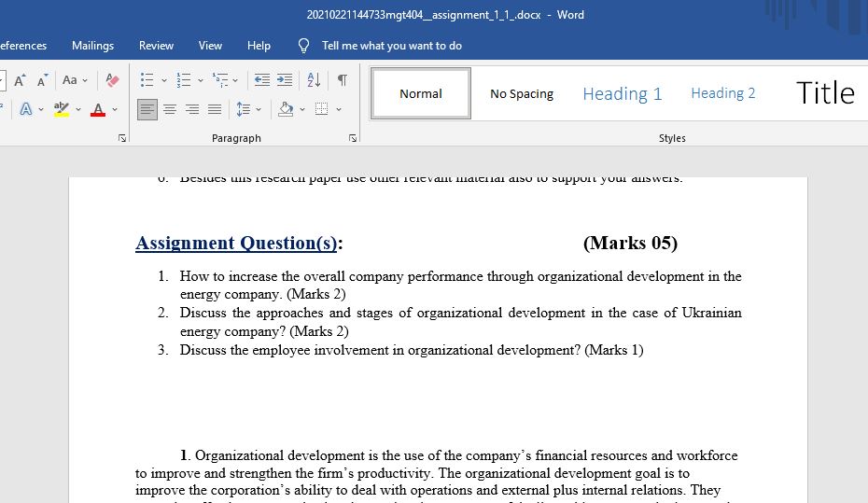
Task: Open the Help tab
Action: (x=259, y=46)
